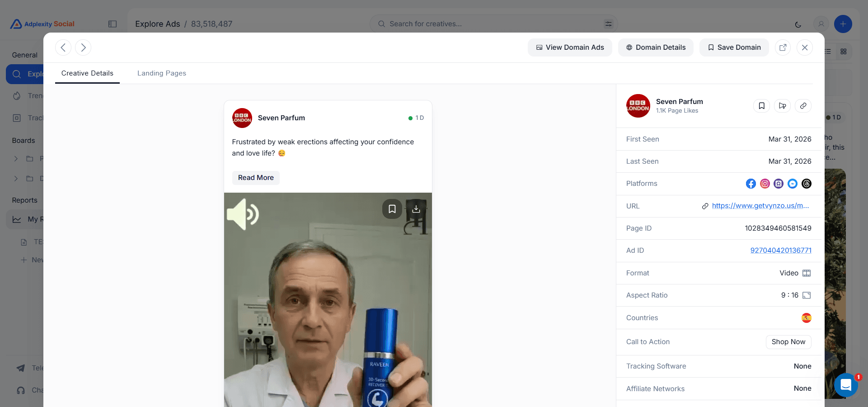
Task: Click Threads platform icon
Action: point(807,184)
